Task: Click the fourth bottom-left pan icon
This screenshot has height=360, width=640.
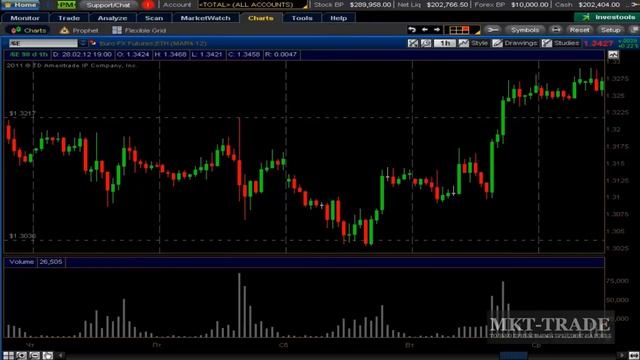Action: 47,356
